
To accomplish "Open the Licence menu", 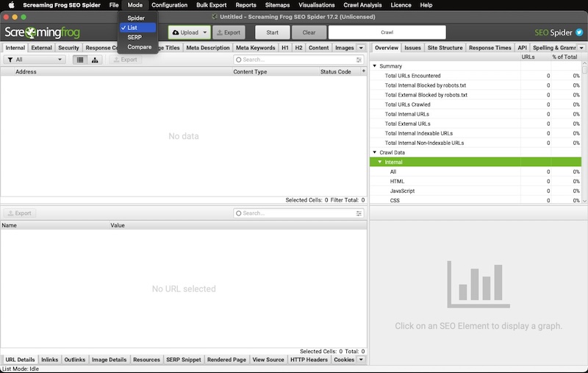I will pyautogui.click(x=401, y=5).
